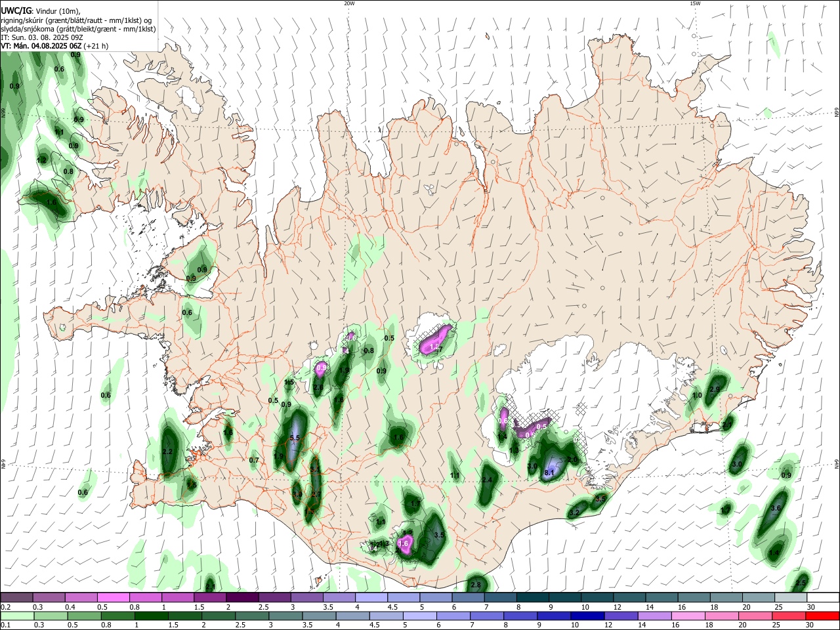Click the 3.6 rain value southeast offshore
The width and height of the screenshot is (840, 630).
click(x=776, y=508)
